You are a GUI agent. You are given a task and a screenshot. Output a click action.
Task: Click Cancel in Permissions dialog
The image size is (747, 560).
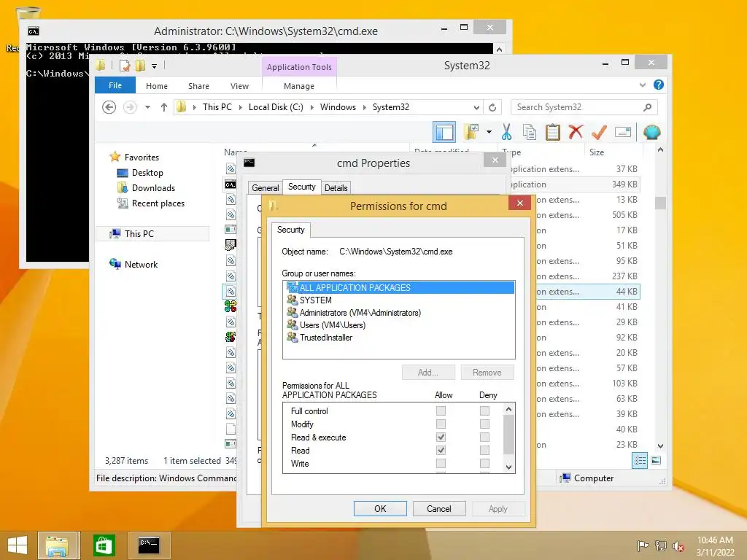(x=438, y=508)
